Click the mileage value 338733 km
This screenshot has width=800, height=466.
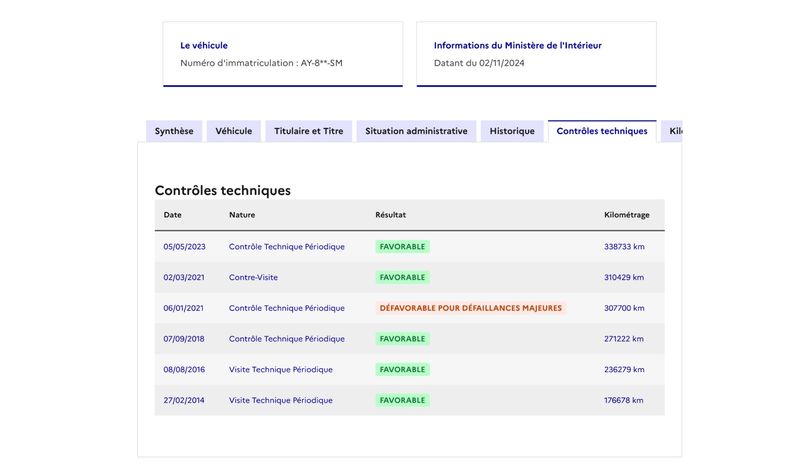[x=624, y=247]
